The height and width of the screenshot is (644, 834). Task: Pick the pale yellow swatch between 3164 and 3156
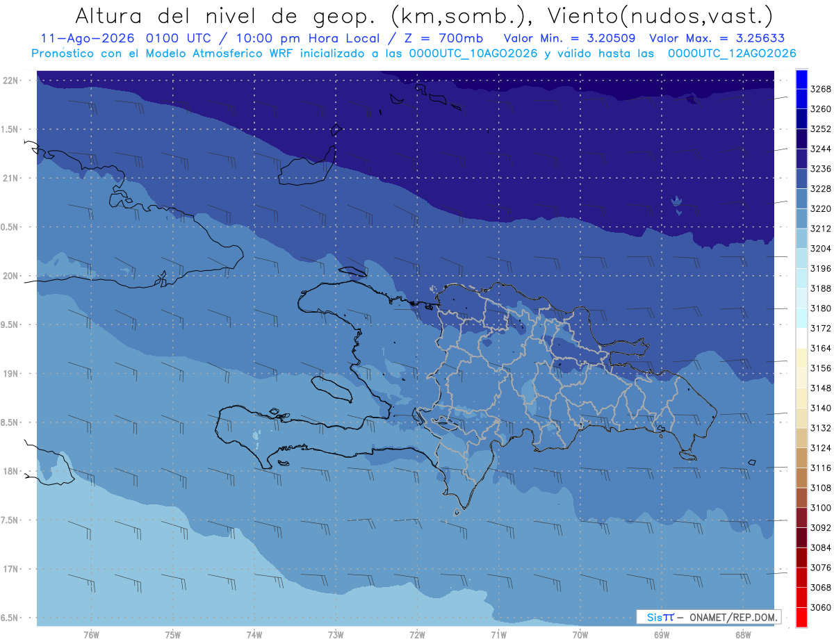point(801,358)
